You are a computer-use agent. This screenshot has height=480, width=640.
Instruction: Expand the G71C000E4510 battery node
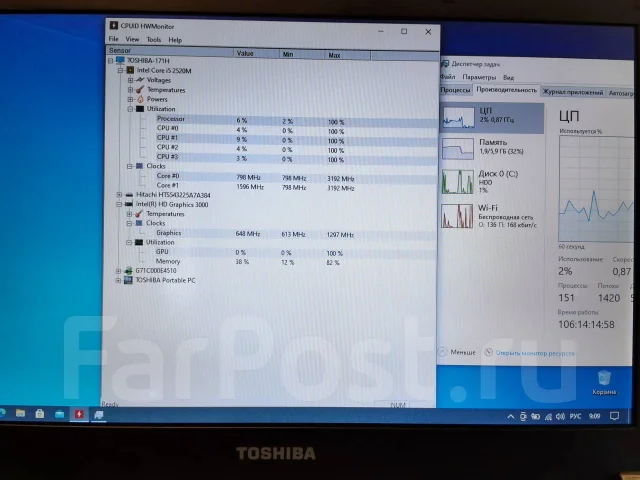[118, 271]
